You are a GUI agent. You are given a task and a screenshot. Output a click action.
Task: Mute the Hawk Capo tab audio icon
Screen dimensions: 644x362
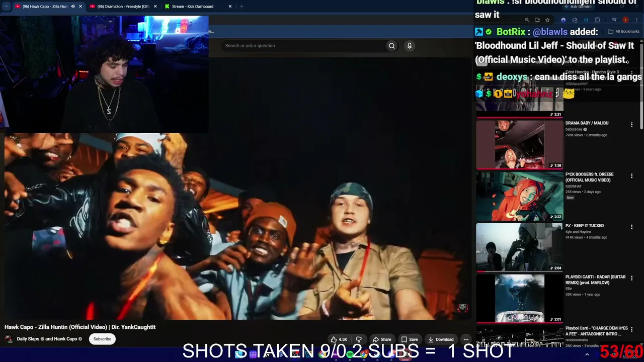(72, 7)
